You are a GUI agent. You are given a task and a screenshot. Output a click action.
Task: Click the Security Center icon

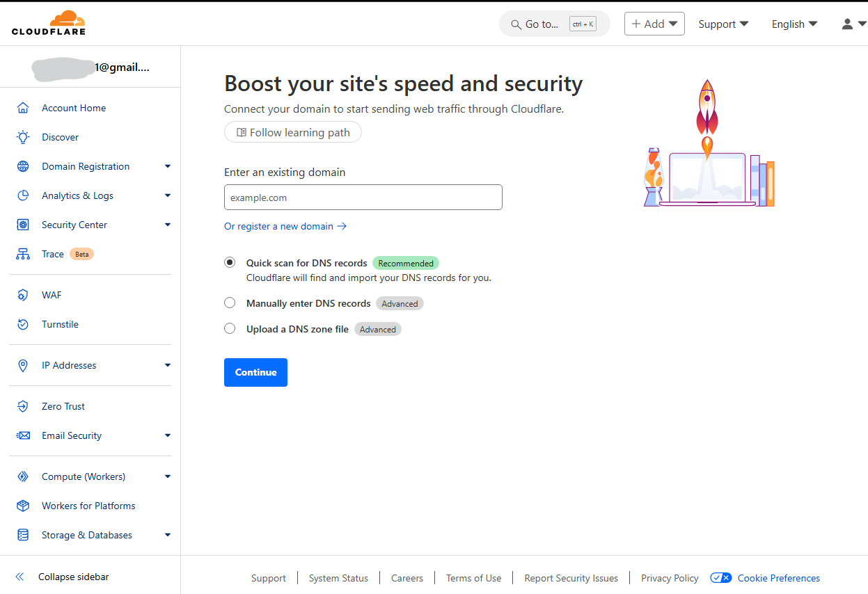tap(23, 225)
